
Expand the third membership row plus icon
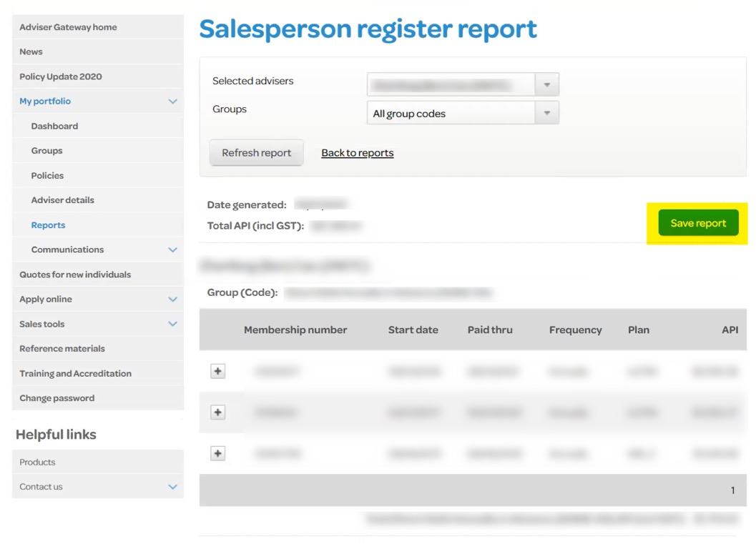[218, 453]
